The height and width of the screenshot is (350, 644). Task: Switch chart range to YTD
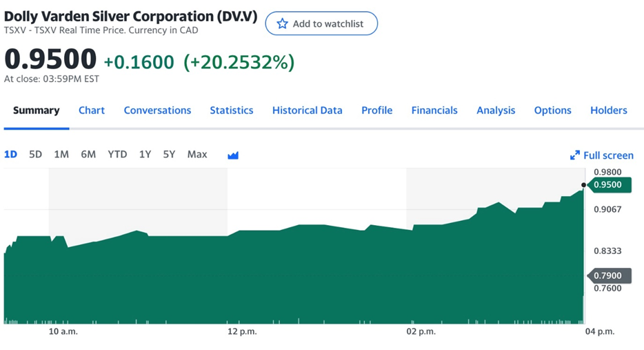coord(117,155)
